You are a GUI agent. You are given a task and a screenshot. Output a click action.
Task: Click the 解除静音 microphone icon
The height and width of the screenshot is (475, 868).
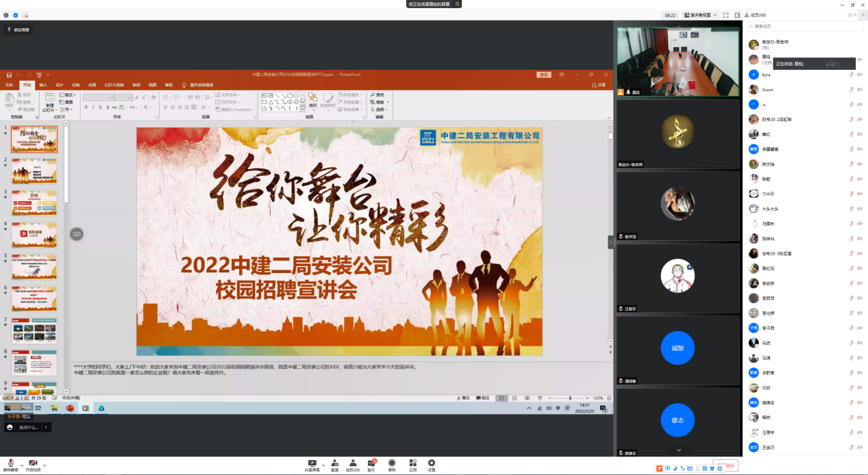pyautogui.click(x=10, y=463)
